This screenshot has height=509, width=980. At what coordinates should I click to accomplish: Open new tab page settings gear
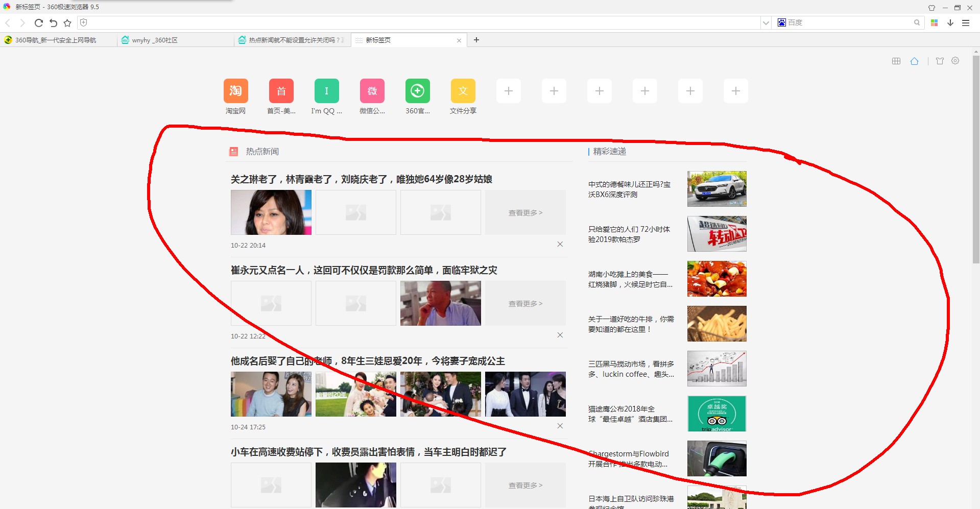coord(955,61)
